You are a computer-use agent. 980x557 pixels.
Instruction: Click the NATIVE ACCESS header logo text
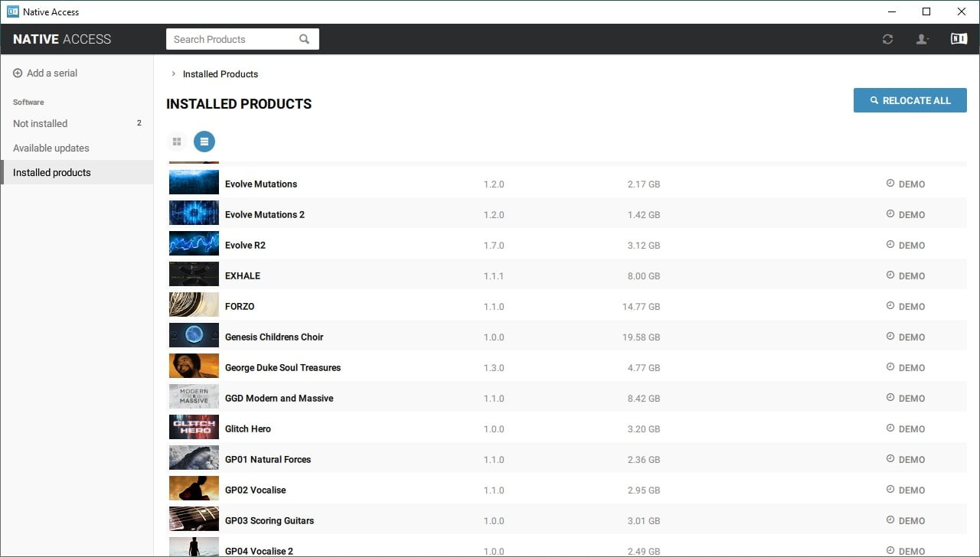point(62,39)
